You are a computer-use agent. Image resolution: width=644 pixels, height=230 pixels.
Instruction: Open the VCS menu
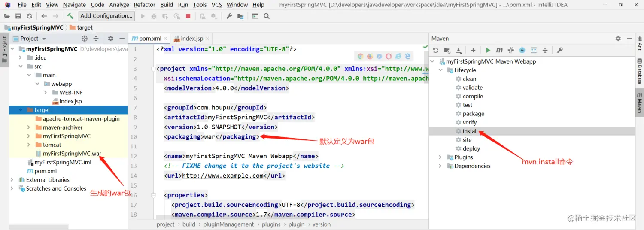[x=217, y=5]
